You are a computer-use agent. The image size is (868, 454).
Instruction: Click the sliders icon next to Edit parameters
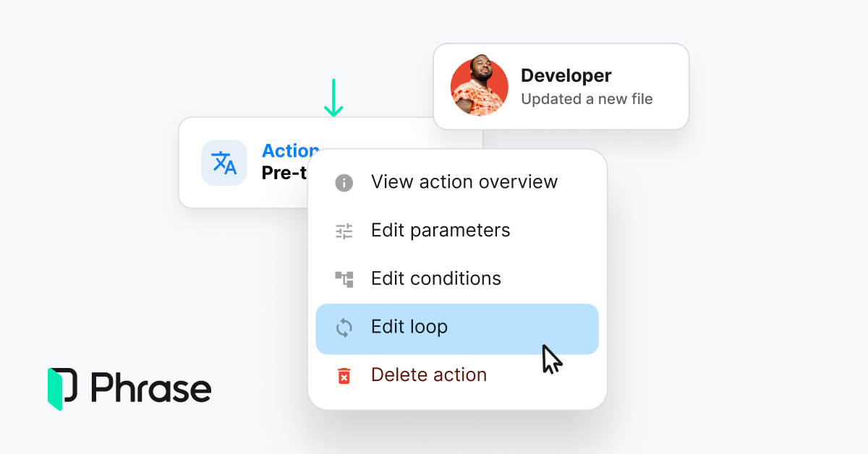click(x=344, y=231)
